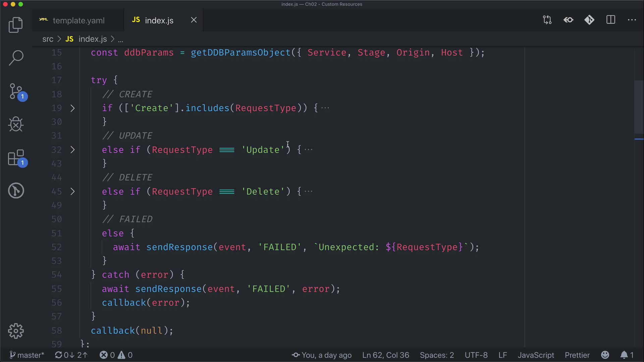Click the Spaces: 2 indentation setting
Screen dimensions: 644x362
pos(437,355)
